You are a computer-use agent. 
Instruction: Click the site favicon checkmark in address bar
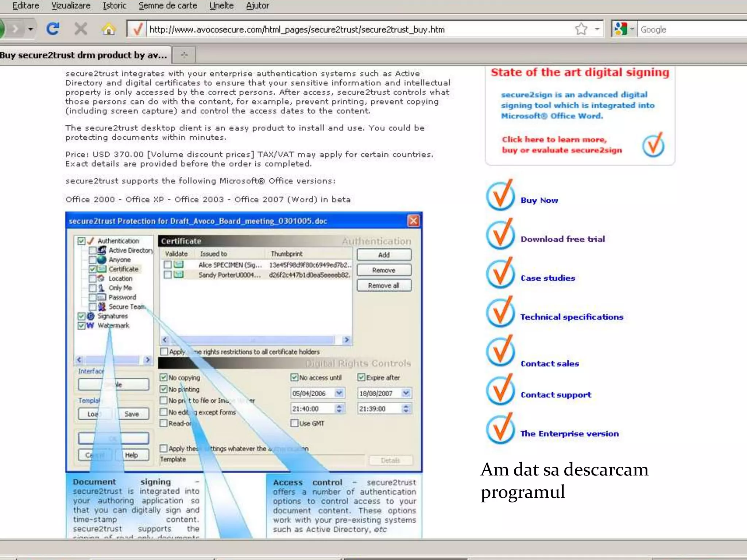coord(137,29)
